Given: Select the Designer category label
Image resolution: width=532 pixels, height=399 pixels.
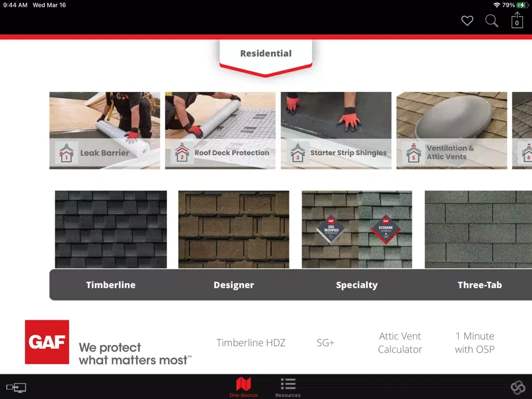Looking at the screenshot, I should click(x=234, y=285).
